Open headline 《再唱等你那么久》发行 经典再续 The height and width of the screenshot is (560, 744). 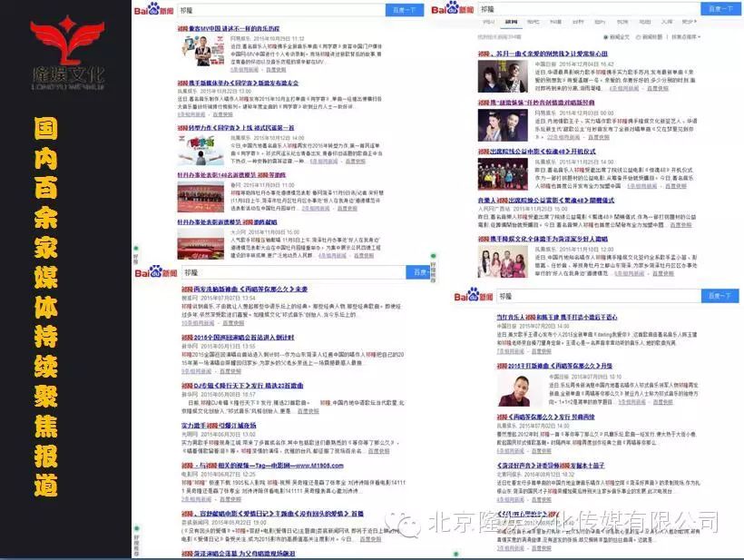(x=545, y=417)
